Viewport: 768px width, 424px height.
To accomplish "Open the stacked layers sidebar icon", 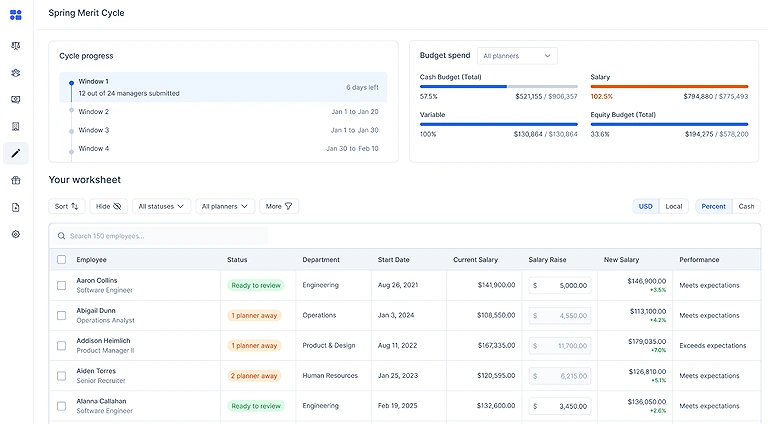I will tap(16, 73).
